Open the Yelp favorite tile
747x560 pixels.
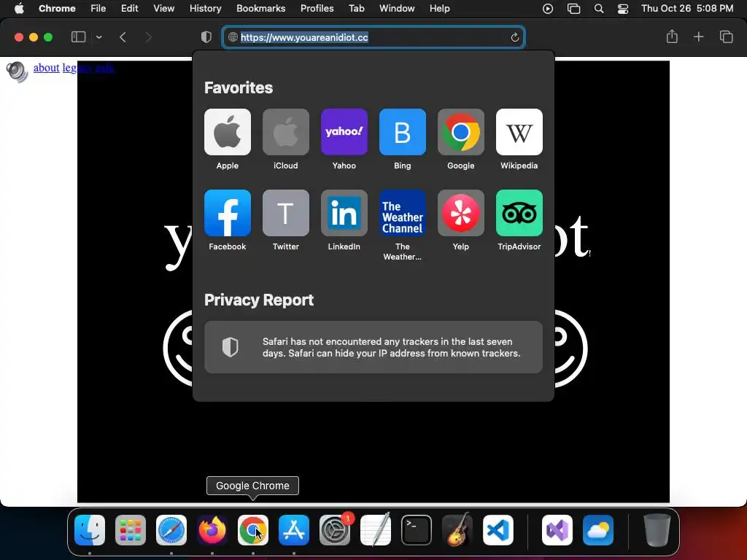pos(461,213)
